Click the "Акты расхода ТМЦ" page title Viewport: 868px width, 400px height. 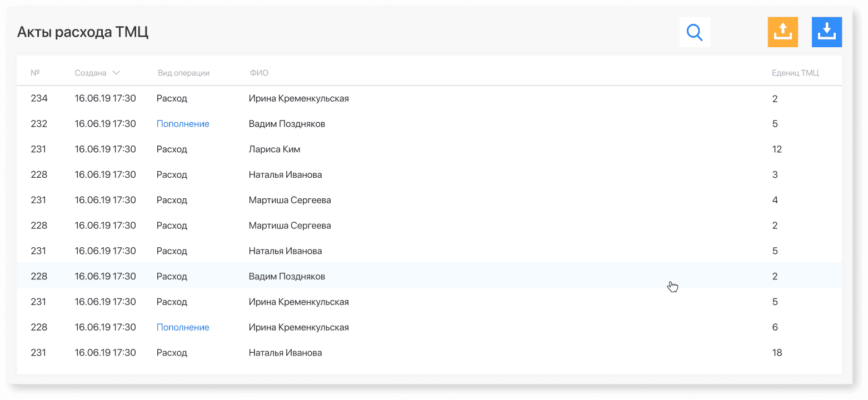point(83,32)
